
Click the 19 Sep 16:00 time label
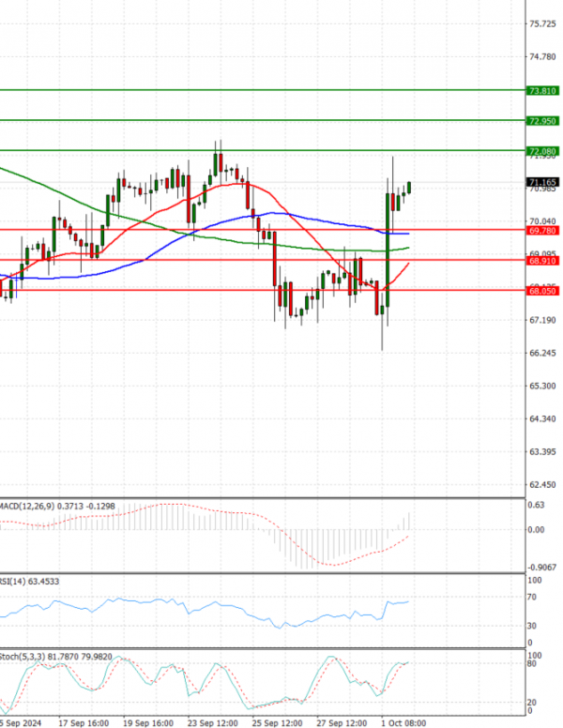pos(148,723)
